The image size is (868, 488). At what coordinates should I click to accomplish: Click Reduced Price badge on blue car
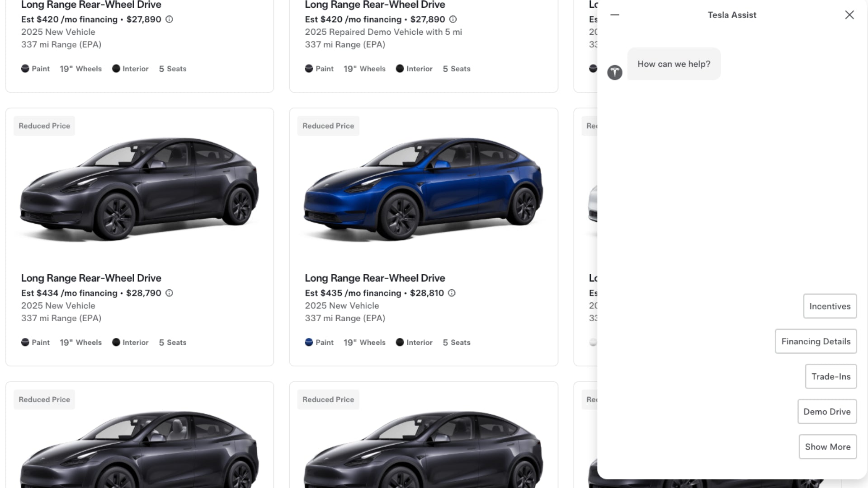(328, 126)
